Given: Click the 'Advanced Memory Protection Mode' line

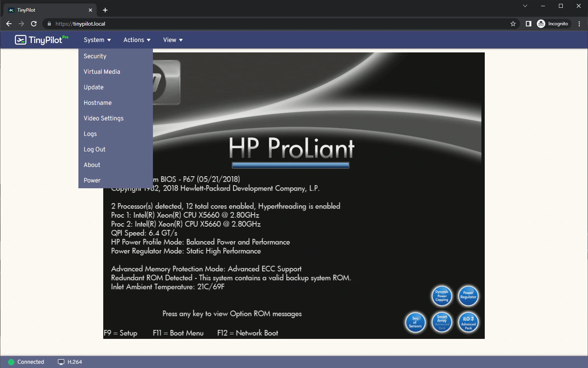Looking at the screenshot, I should pyautogui.click(x=206, y=269).
